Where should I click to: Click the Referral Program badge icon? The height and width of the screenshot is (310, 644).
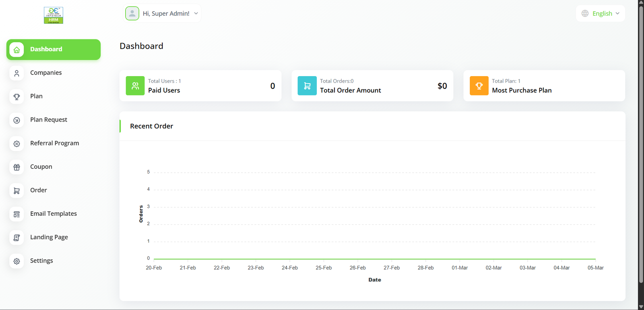[17, 144]
